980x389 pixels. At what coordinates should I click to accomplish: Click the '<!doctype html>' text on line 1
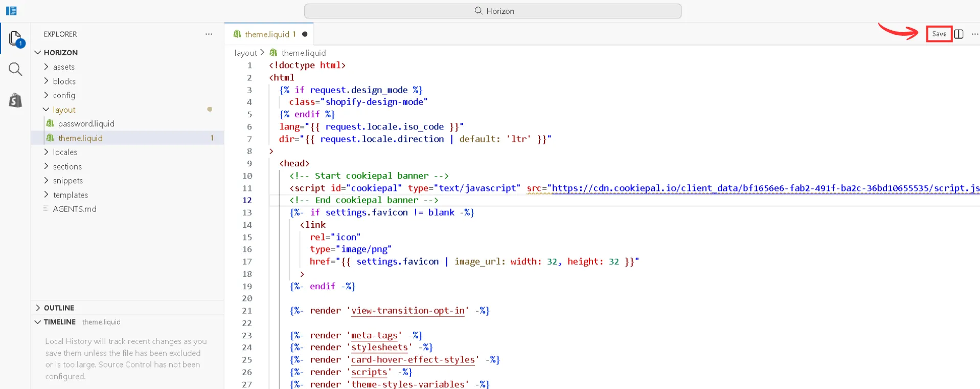coord(307,65)
